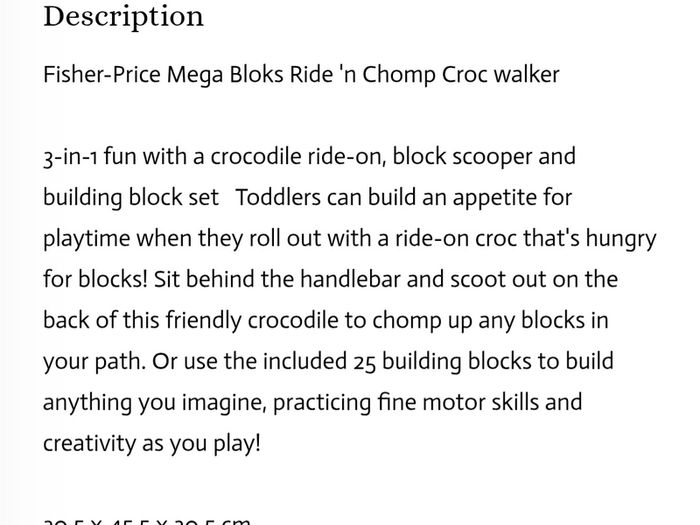Click the words 'for blocks!'

(95, 279)
